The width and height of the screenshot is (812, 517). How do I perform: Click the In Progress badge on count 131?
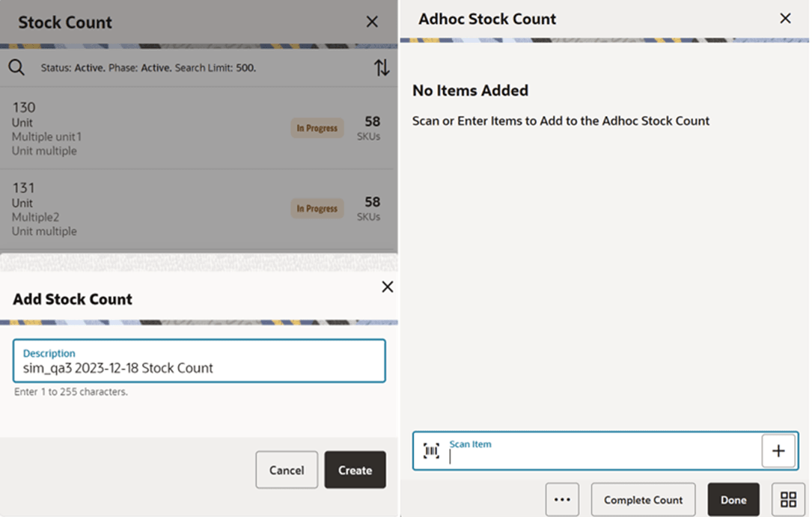pos(317,208)
